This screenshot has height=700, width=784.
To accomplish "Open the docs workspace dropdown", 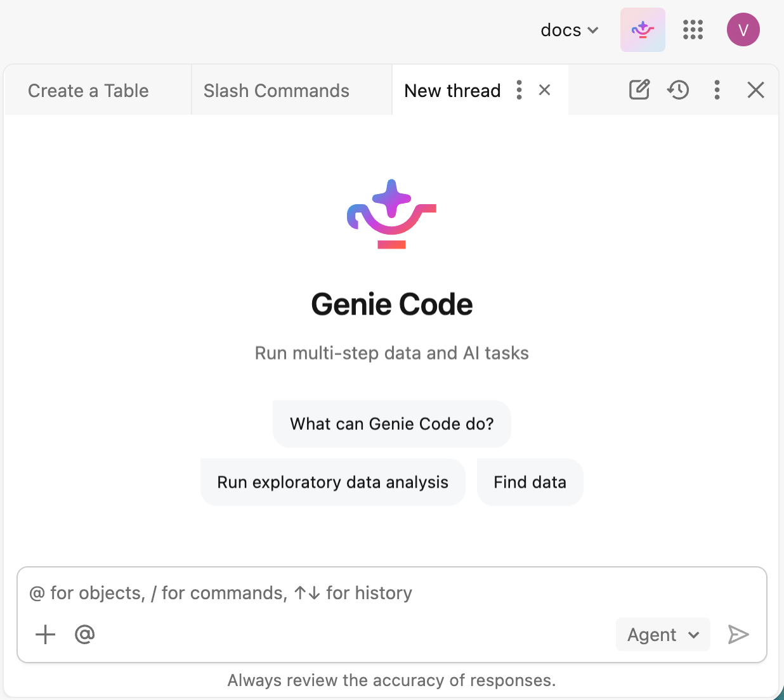I will pos(569,30).
